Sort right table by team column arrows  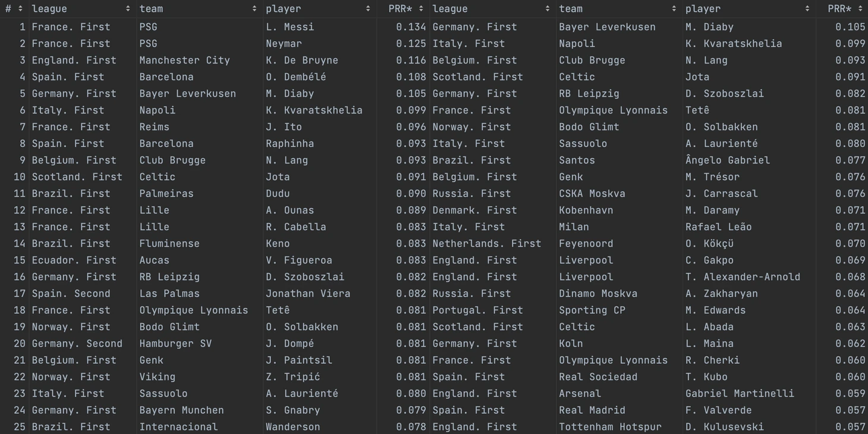pyautogui.click(x=674, y=9)
